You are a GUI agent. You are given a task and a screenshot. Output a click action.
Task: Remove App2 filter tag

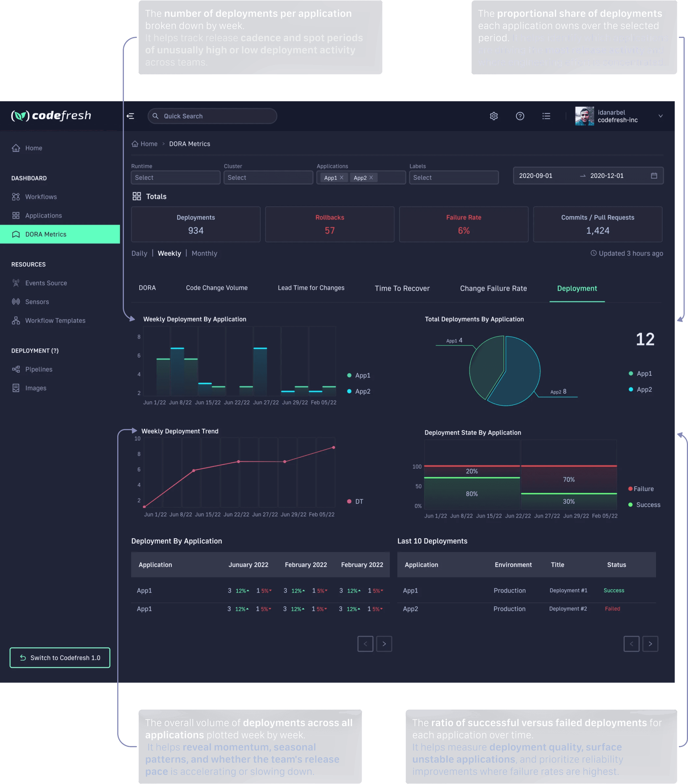(371, 178)
